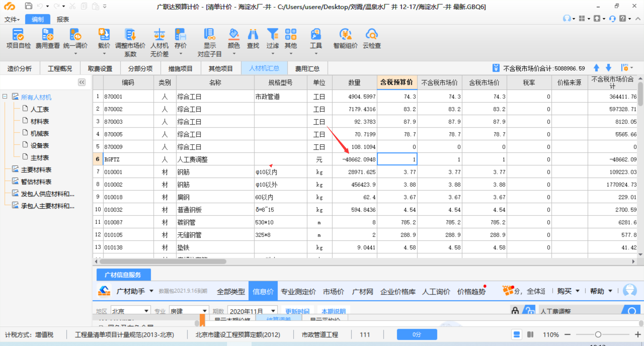This screenshot has width=644, height=346.
Task: Click the paste clipboard icon
Action: [x=96, y=6]
